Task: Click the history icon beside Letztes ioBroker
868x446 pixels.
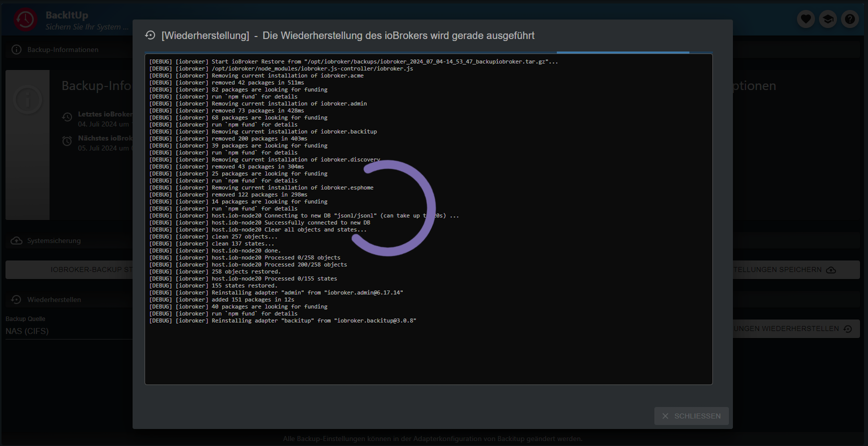Action: coord(67,117)
